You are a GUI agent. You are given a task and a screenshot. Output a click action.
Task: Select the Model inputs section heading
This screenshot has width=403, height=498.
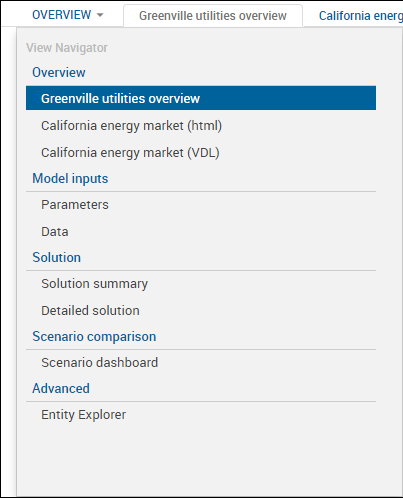point(70,179)
